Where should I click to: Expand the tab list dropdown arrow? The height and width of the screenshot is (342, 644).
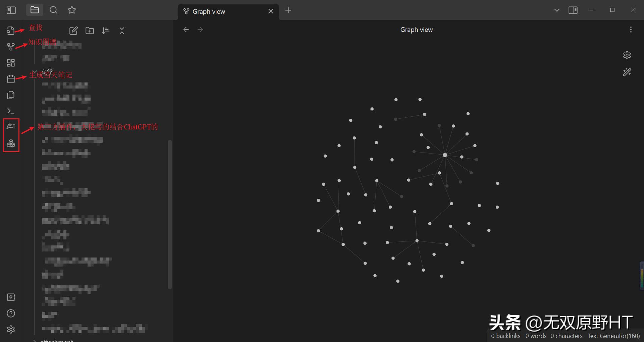[557, 10]
